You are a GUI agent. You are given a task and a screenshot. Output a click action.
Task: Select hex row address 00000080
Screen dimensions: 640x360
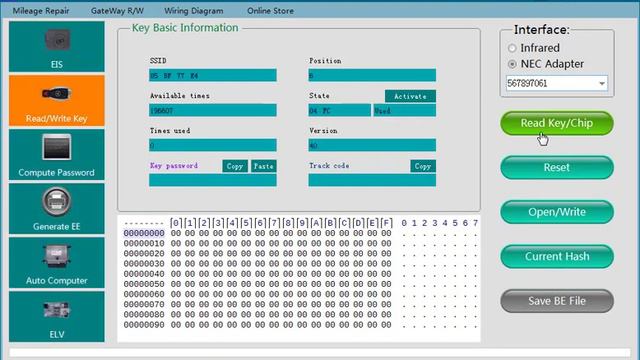point(144,315)
